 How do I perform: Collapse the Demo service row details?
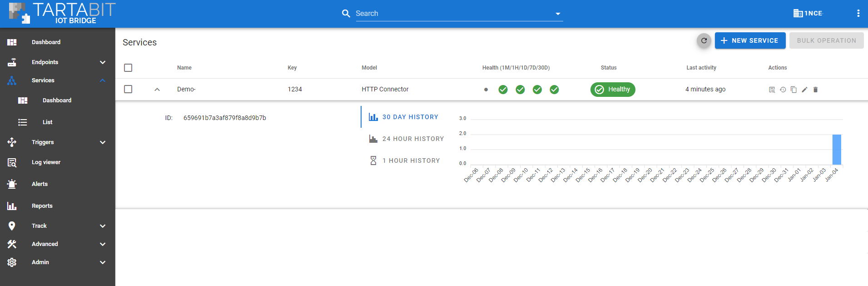[x=157, y=90]
